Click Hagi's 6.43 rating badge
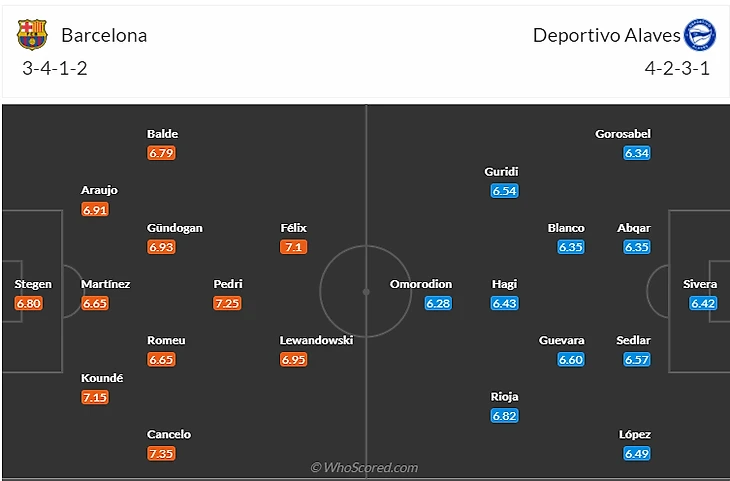The image size is (730, 481). (504, 303)
